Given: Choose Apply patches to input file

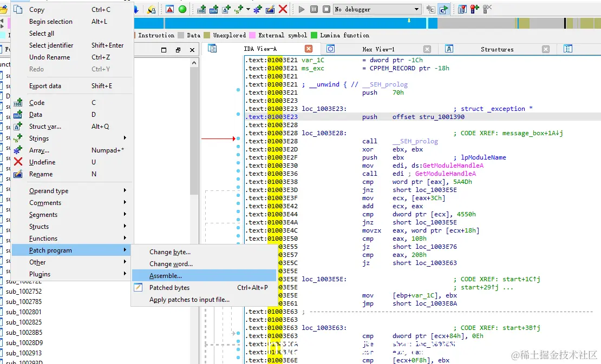Looking at the screenshot, I should point(190,300).
